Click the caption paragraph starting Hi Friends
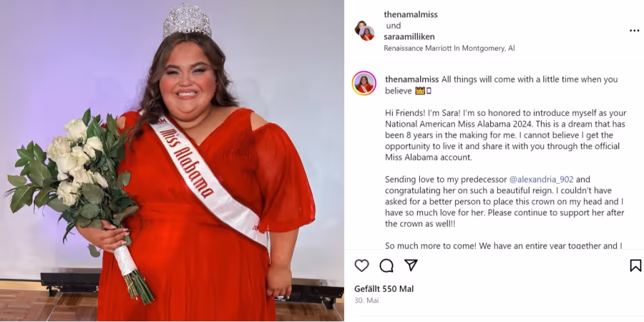Viewport: 644px width, 322px height. pyautogui.click(x=506, y=135)
